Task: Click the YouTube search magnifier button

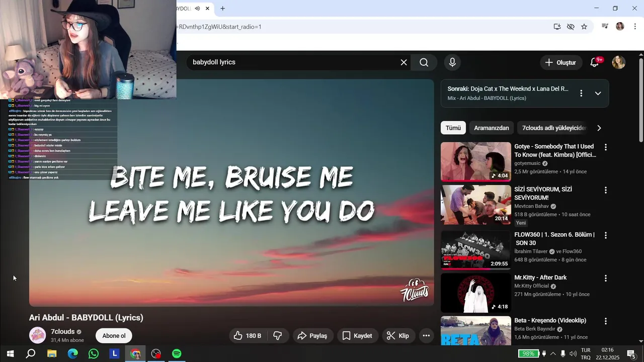Action: point(424,62)
